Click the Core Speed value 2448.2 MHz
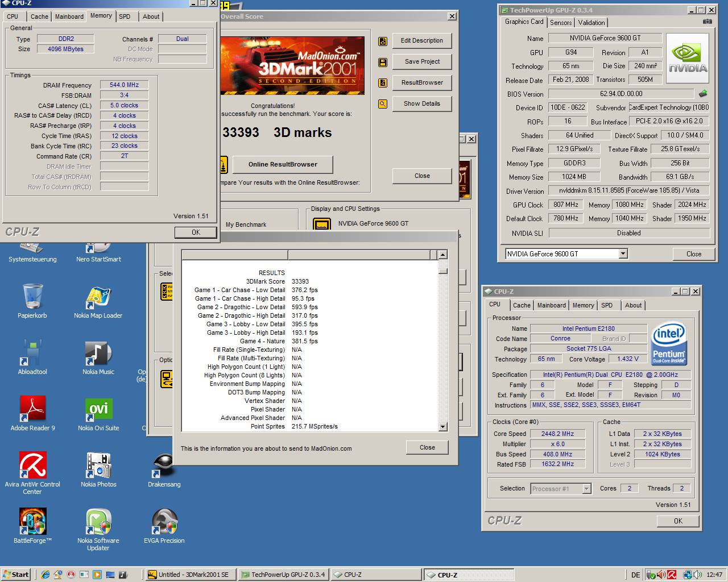Image resolution: width=728 pixels, height=582 pixels. 557,434
